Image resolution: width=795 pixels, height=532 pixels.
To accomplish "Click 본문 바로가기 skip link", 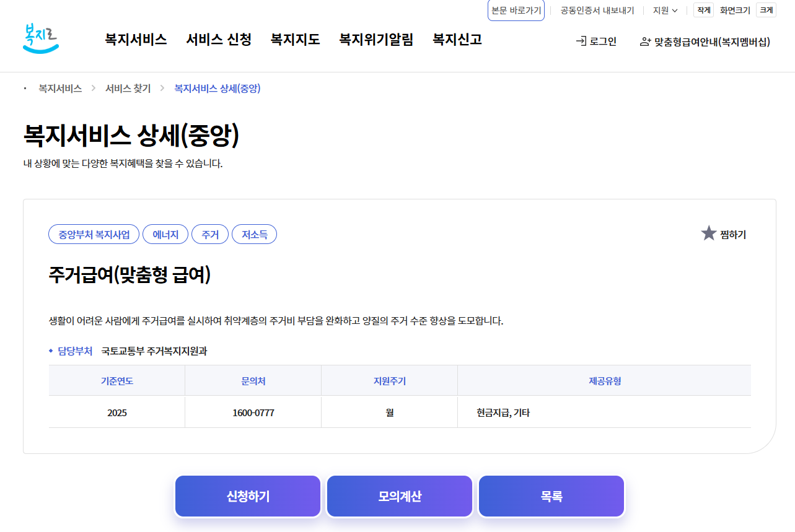I will (516, 10).
